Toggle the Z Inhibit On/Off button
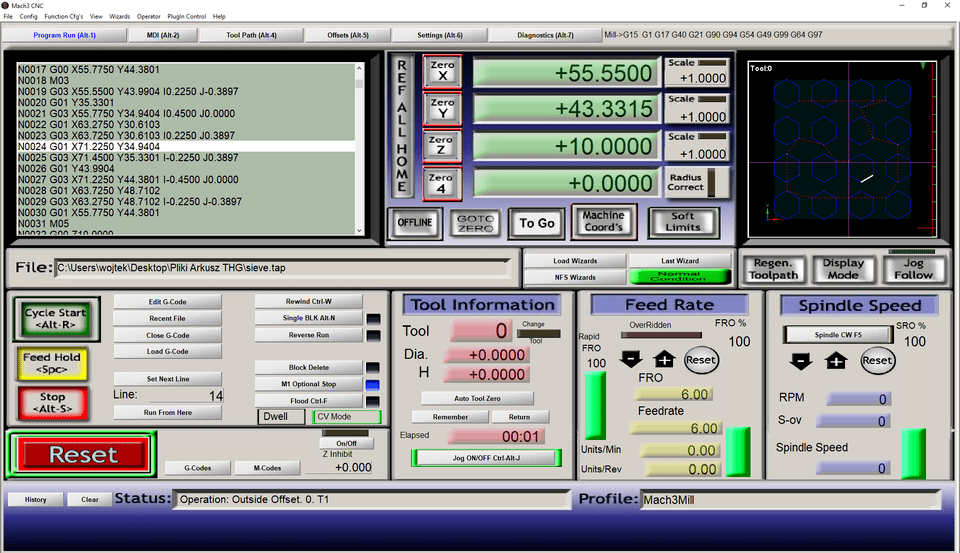 [346, 443]
